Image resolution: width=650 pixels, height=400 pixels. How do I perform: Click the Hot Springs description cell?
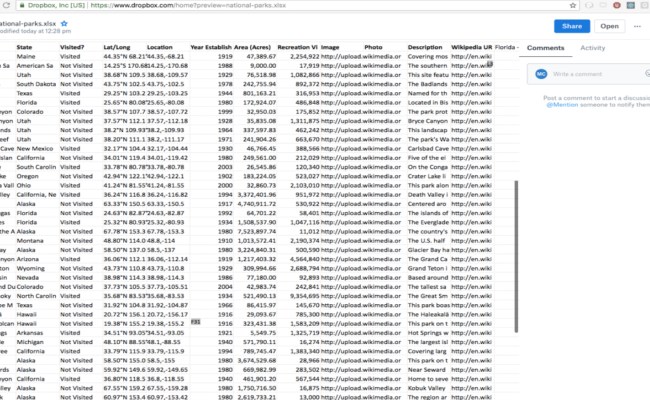coord(428,333)
